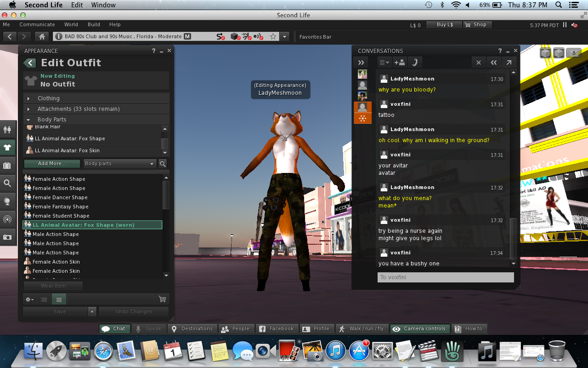Show location info with the i icon
Viewport: 588px width, 368px height.
tap(59, 36)
